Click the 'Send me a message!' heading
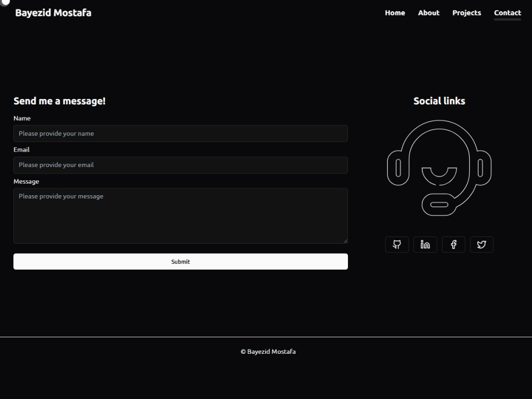This screenshot has width=532, height=399. pyautogui.click(x=60, y=101)
